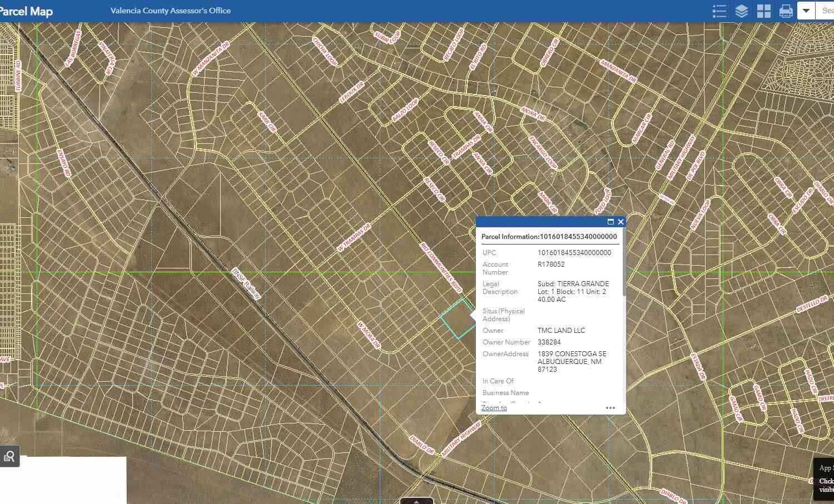Click the 'Account Number' field label
This screenshot has height=504, width=834.
coord(495,268)
